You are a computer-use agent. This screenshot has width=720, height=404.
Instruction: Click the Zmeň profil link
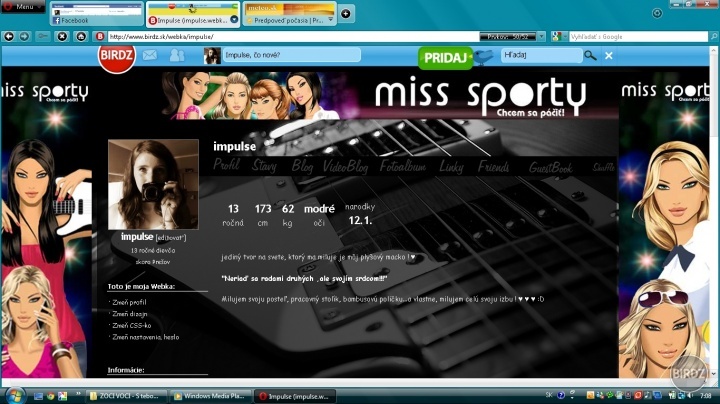tap(129, 302)
